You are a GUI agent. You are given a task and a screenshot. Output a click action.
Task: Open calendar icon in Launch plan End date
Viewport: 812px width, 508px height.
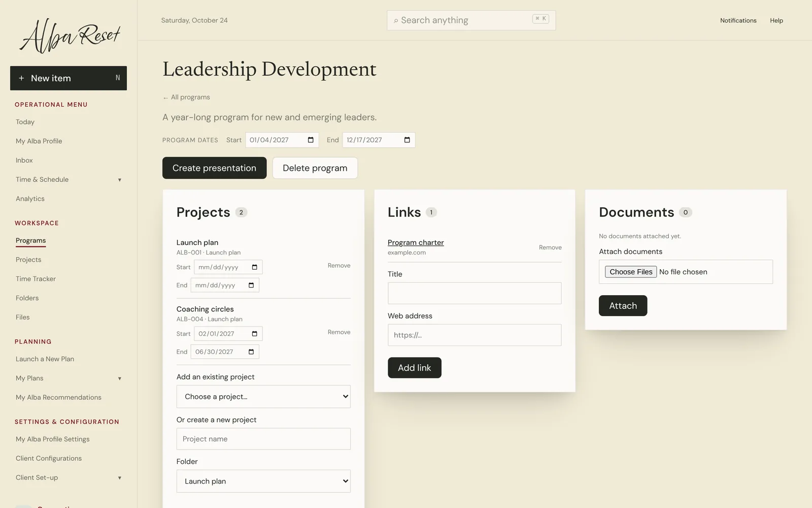(x=251, y=285)
